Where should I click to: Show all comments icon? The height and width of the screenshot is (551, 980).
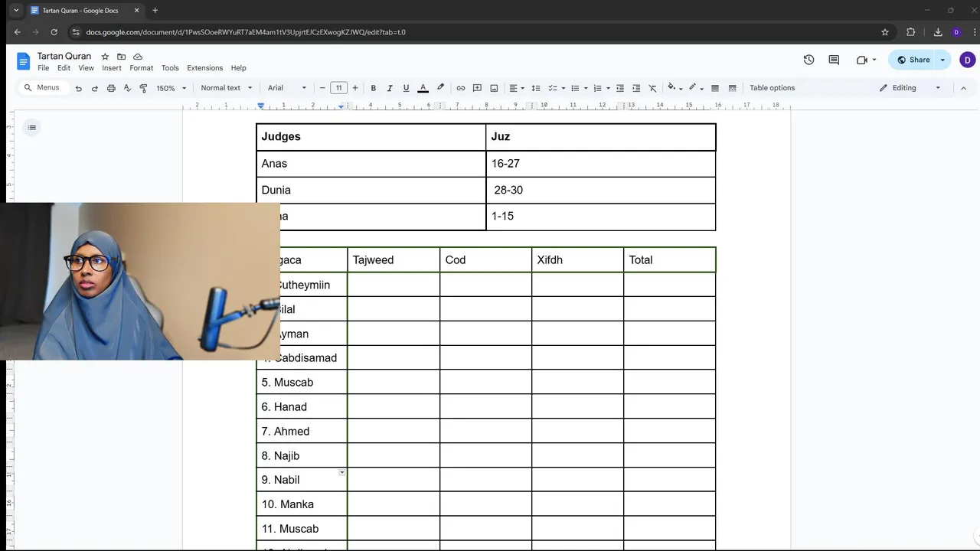tap(834, 60)
